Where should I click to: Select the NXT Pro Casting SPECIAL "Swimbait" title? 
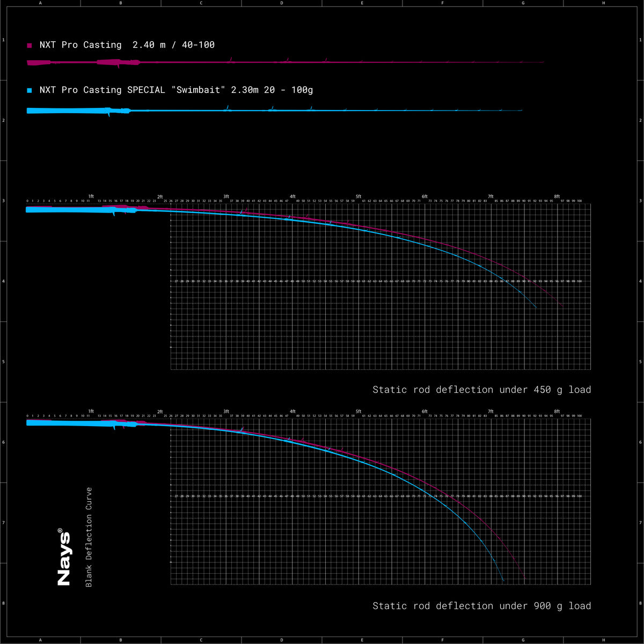(176, 90)
